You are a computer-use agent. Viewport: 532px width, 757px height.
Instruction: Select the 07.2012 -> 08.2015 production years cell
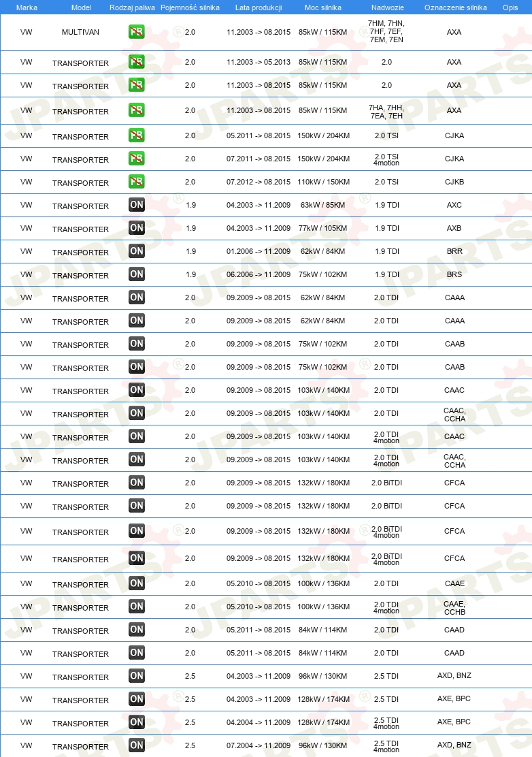tap(259, 182)
